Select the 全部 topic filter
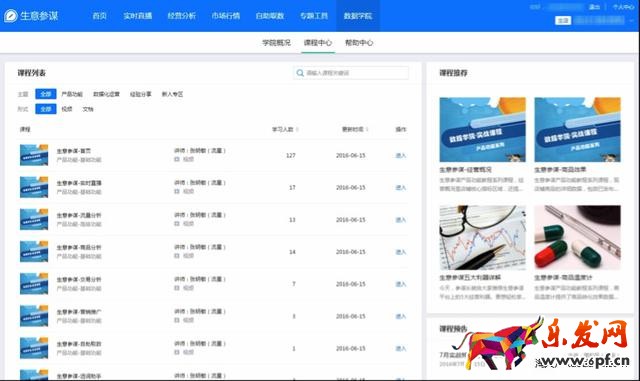640x381 pixels. click(46, 94)
